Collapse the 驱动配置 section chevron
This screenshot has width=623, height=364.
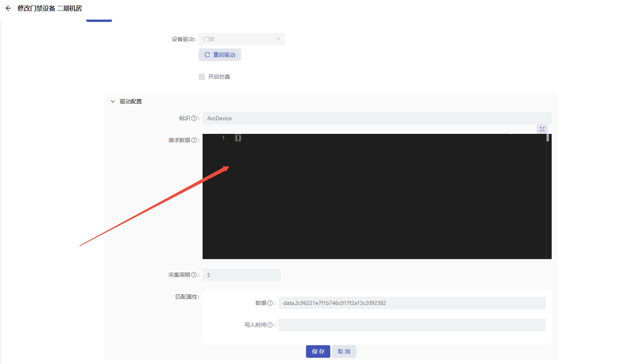point(113,101)
